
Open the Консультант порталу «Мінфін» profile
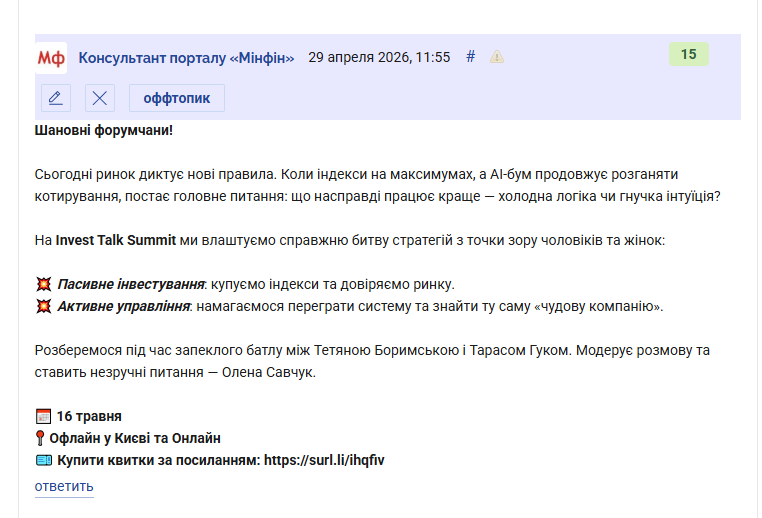(186, 57)
